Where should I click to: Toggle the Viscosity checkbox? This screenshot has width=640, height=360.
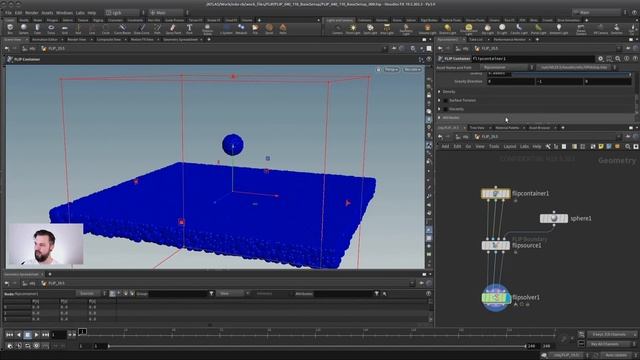[x=446, y=109]
